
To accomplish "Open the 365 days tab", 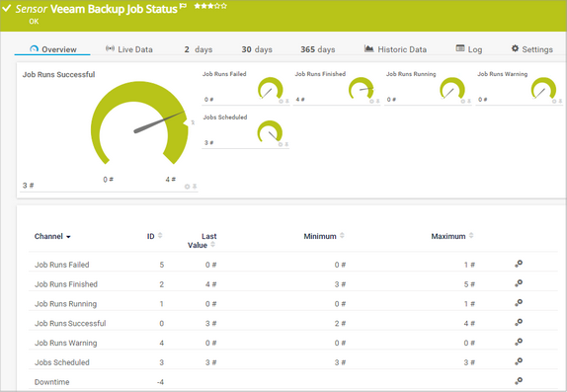I will click(317, 49).
